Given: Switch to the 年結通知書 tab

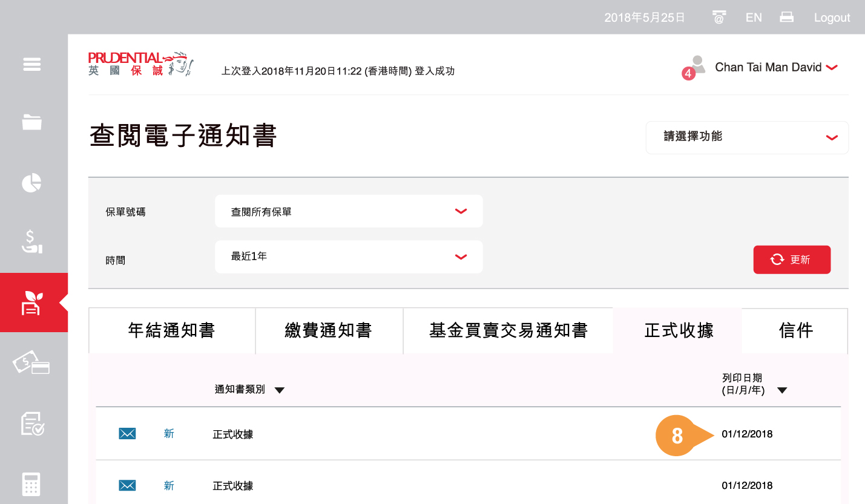Looking at the screenshot, I should click(x=172, y=330).
